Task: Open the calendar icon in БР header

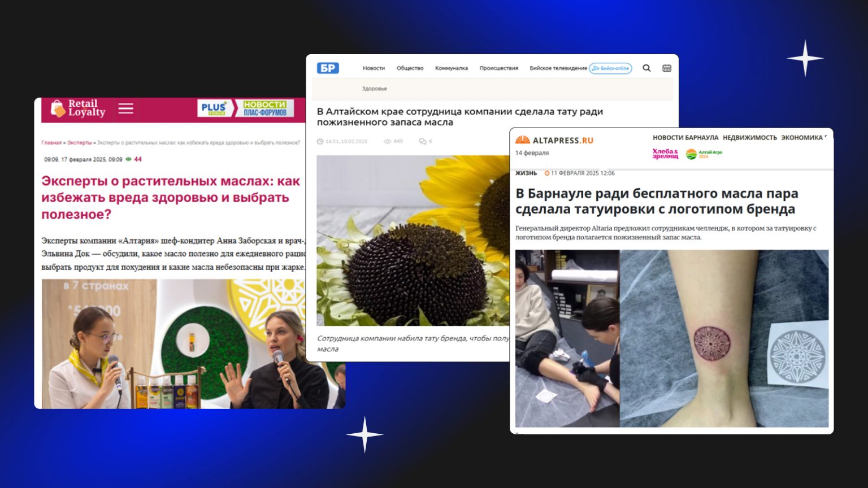Action: 667,68
